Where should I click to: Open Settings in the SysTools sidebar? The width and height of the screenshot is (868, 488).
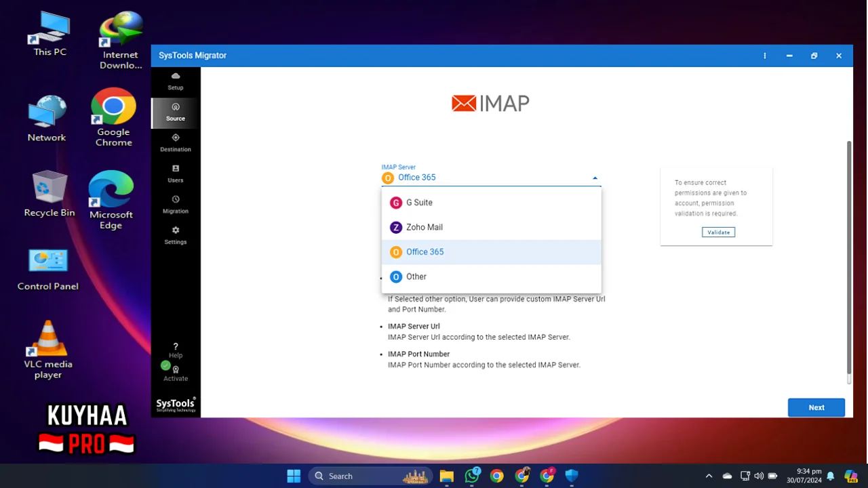point(176,235)
